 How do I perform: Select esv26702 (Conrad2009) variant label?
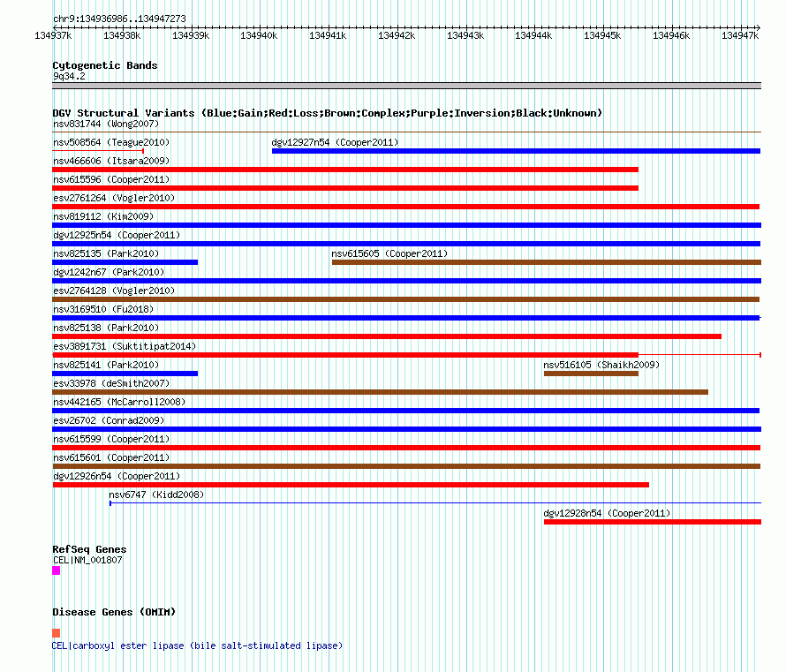pyautogui.click(x=109, y=420)
